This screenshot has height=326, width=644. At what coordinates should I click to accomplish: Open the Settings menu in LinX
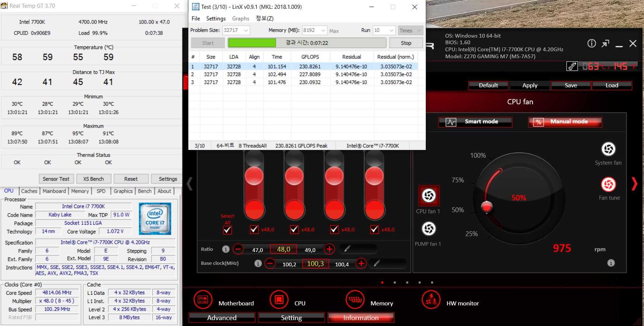point(216,18)
